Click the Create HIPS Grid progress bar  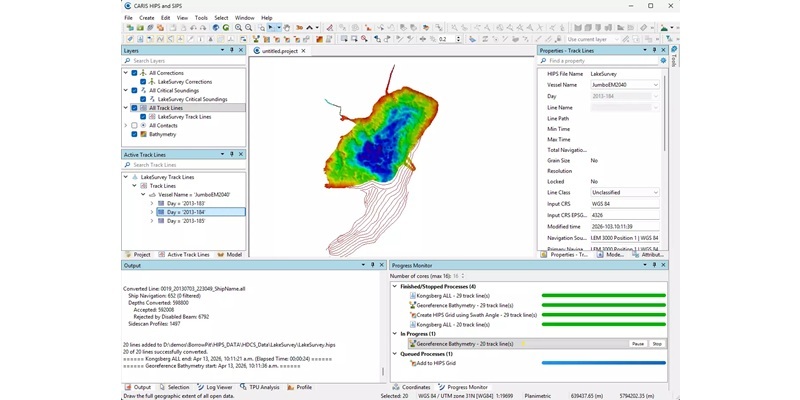(604, 315)
